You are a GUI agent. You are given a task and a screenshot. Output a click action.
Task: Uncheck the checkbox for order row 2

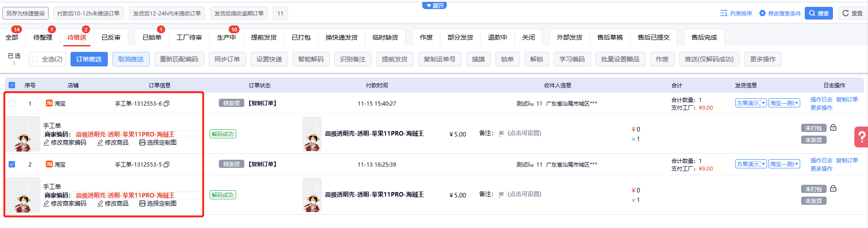pos(12,164)
